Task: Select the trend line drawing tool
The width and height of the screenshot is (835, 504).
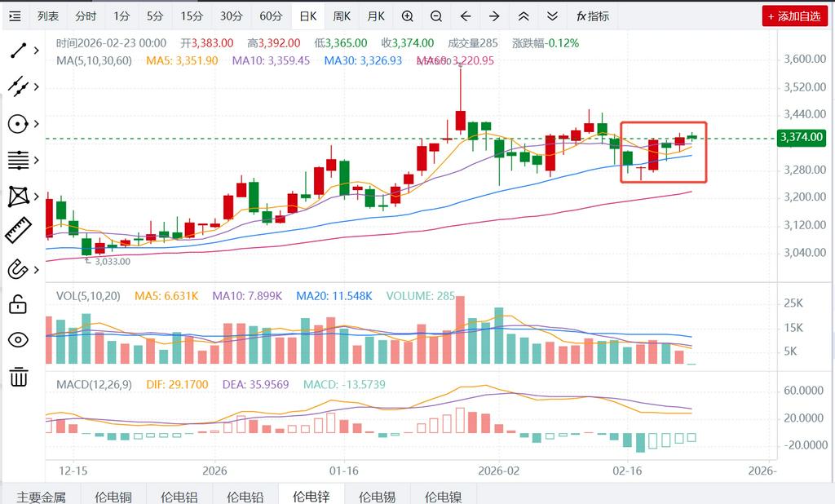Action: (18, 51)
